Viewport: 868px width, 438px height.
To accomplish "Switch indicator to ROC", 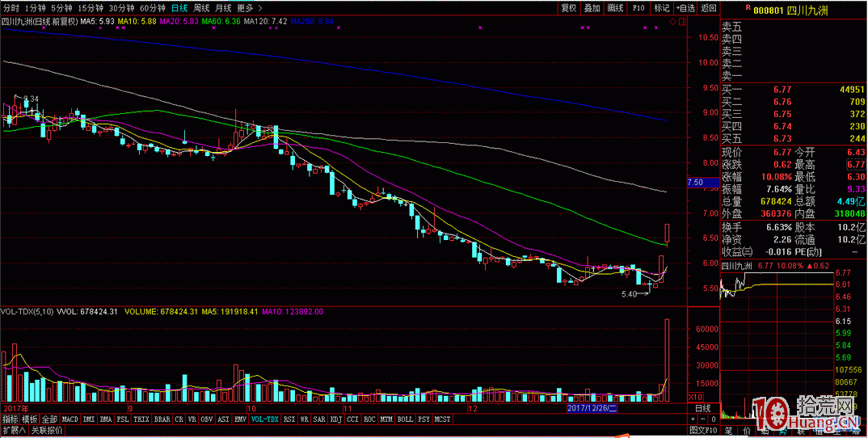I will tap(369, 419).
